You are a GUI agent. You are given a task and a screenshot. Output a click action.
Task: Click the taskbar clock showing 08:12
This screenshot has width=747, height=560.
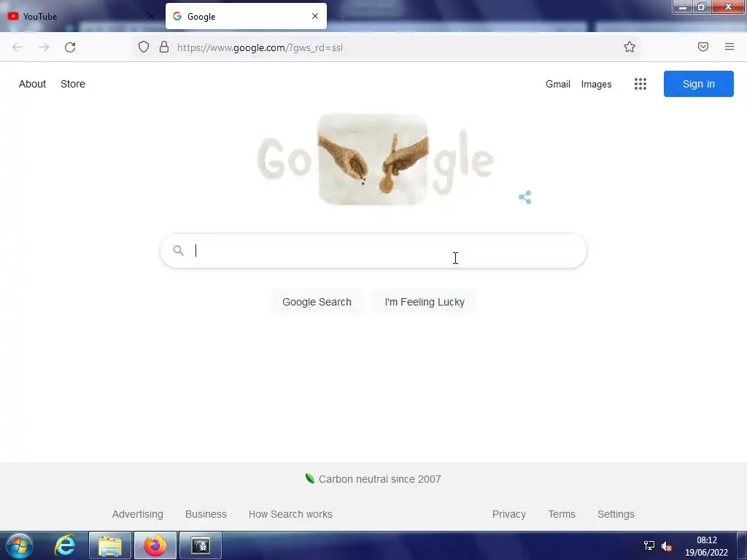click(706, 546)
